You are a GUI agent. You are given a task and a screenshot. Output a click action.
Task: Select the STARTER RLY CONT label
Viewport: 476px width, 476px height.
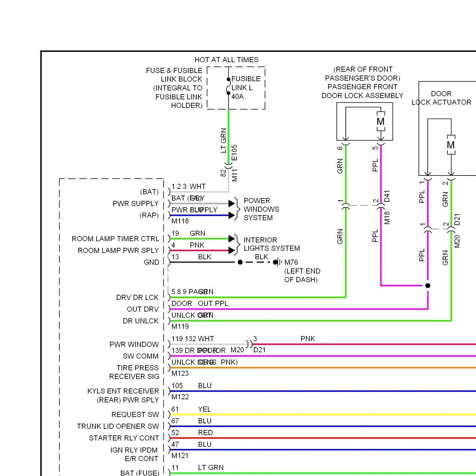coord(124,438)
